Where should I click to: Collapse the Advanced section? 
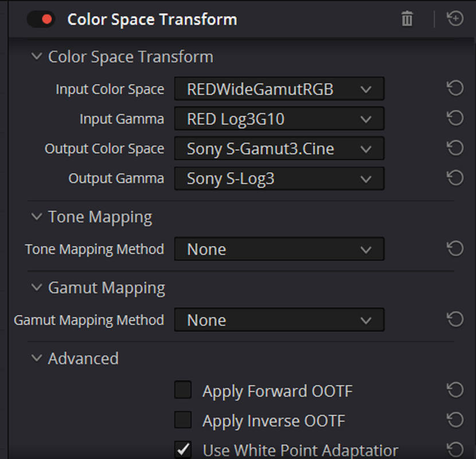click(x=37, y=358)
